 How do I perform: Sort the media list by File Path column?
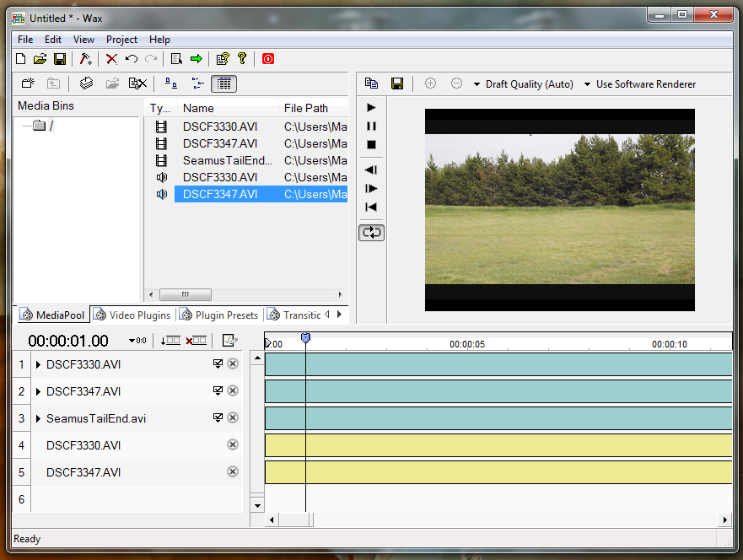[314, 108]
